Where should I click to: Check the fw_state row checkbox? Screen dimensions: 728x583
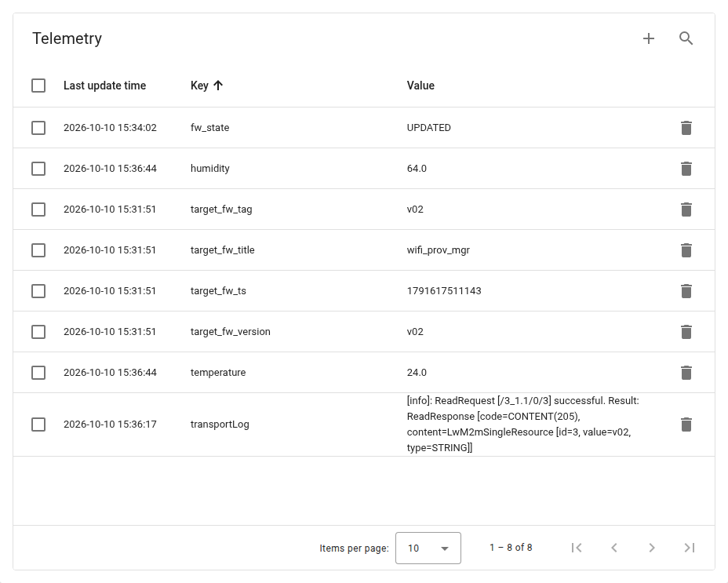38,128
